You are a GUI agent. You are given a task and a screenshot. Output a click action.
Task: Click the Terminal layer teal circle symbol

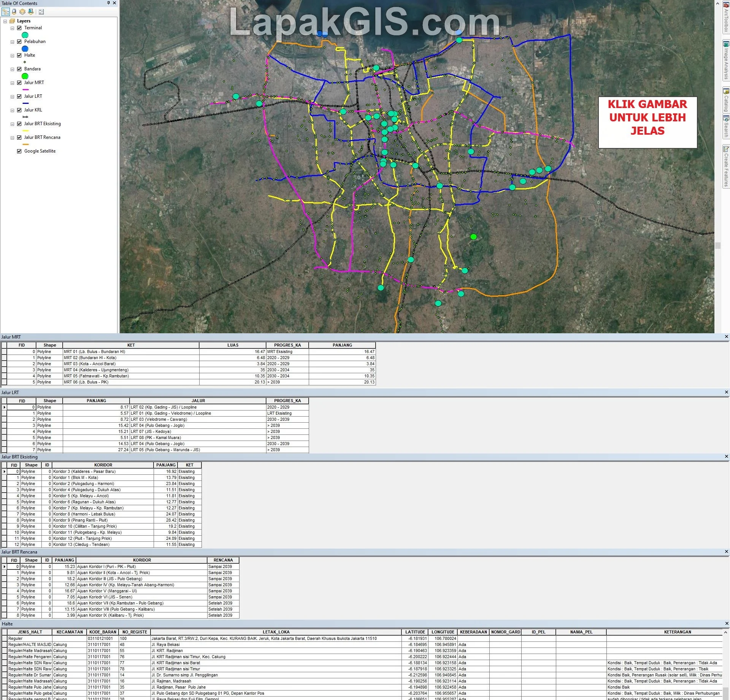coord(25,35)
